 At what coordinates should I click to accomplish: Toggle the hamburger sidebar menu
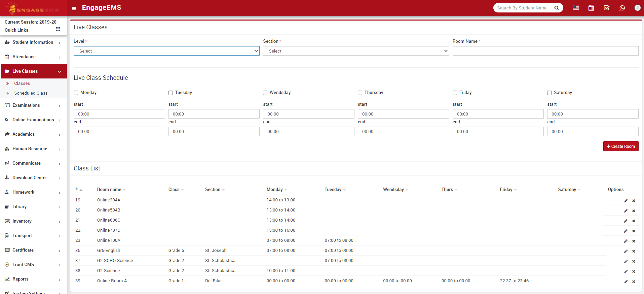[74, 8]
